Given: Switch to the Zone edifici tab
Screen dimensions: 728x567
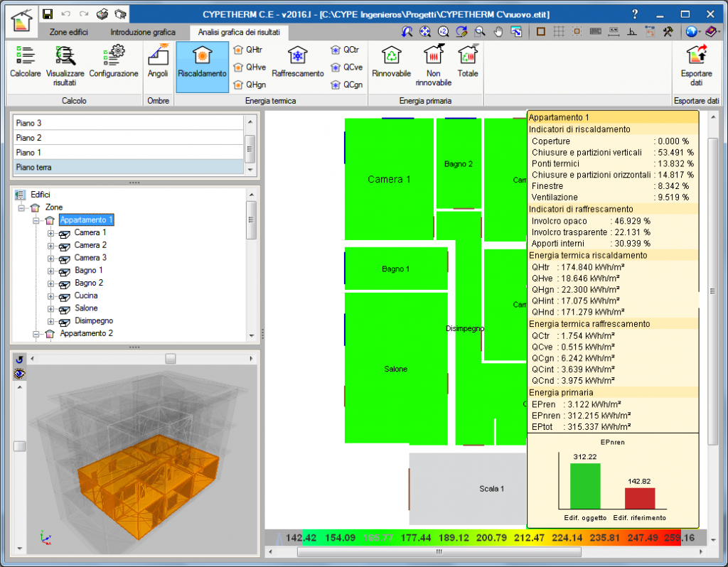Looking at the screenshot, I should click(x=69, y=32).
